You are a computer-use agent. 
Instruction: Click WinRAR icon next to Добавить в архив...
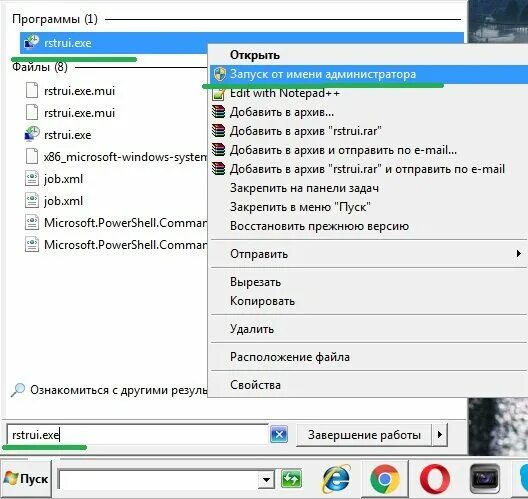click(218, 112)
